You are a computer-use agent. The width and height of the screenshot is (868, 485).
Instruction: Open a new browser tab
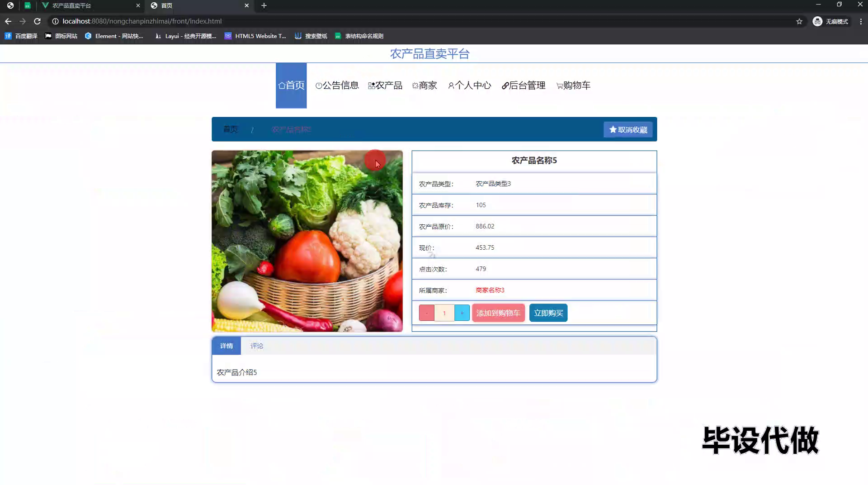pos(264,5)
